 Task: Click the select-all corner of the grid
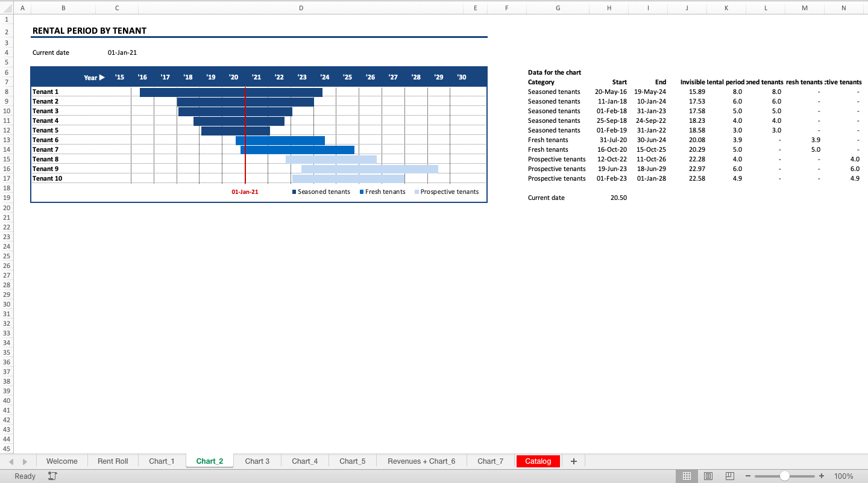(x=6, y=8)
